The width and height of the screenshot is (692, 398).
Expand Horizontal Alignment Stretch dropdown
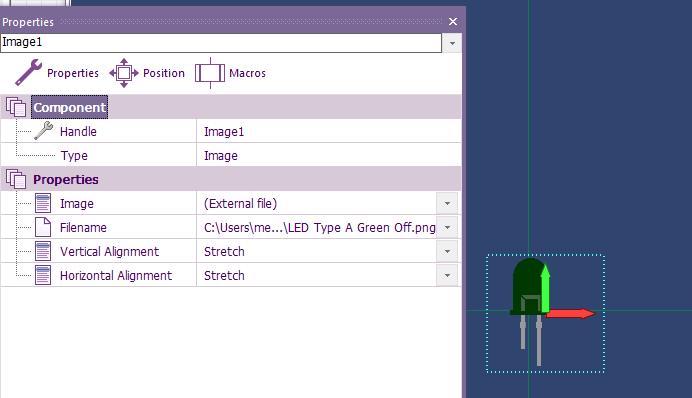coord(447,275)
